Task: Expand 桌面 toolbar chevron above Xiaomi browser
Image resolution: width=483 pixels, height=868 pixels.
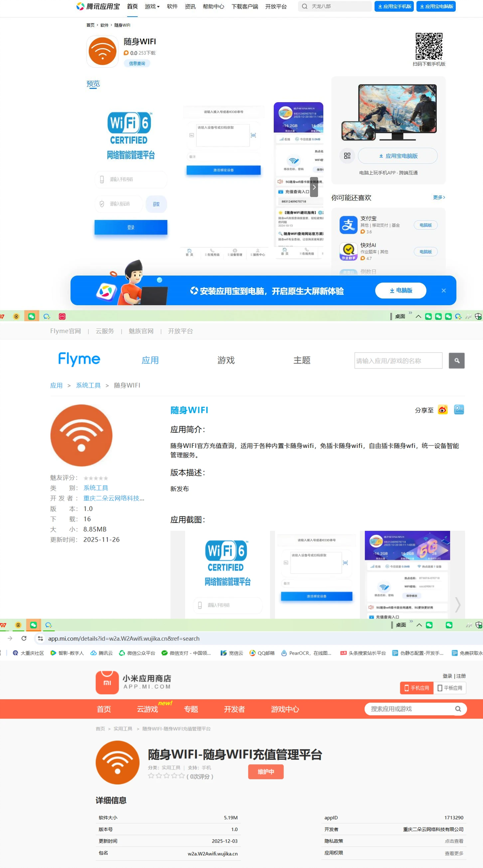Action: 411,621
